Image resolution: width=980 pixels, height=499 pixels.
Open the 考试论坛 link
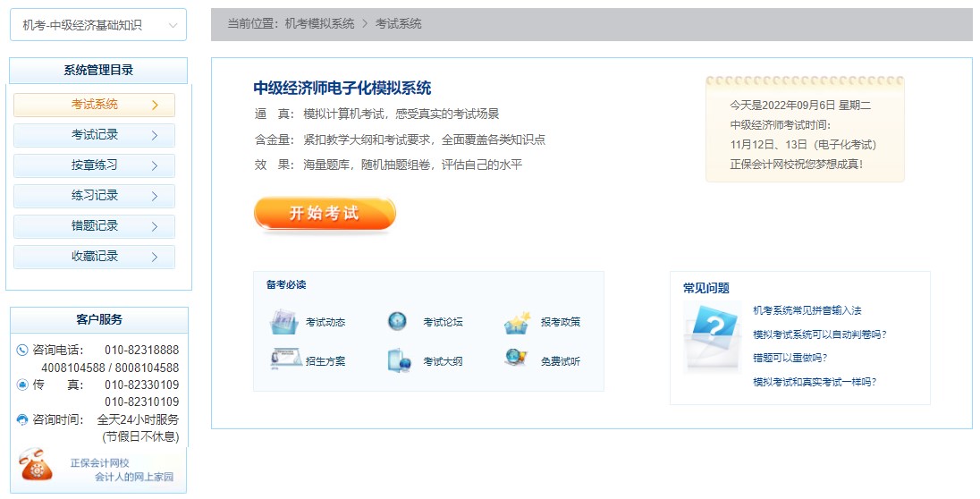[x=444, y=322]
